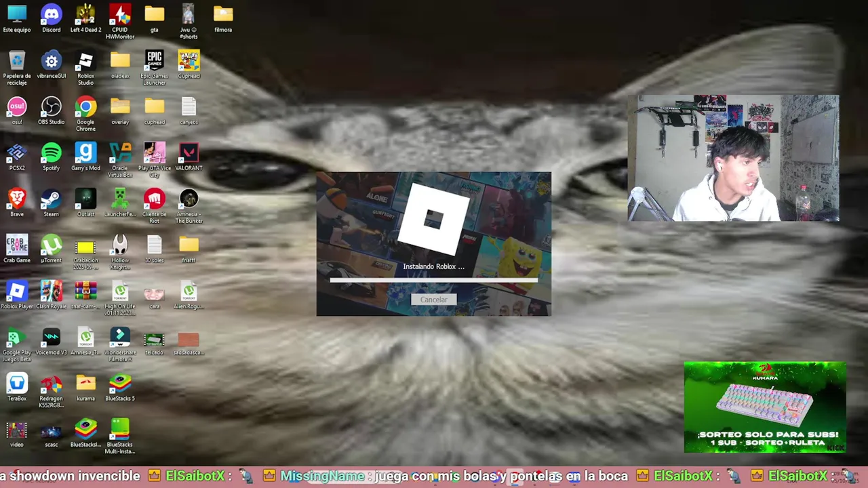Launch osu! from the desktop
The image size is (868, 488).
(17, 111)
